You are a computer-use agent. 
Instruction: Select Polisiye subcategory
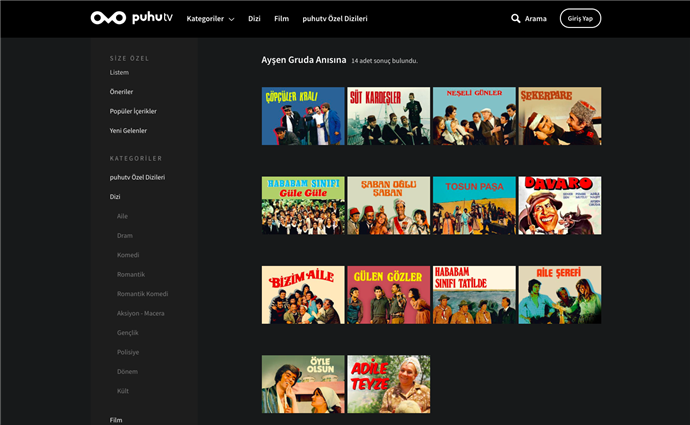pyautogui.click(x=128, y=352)
